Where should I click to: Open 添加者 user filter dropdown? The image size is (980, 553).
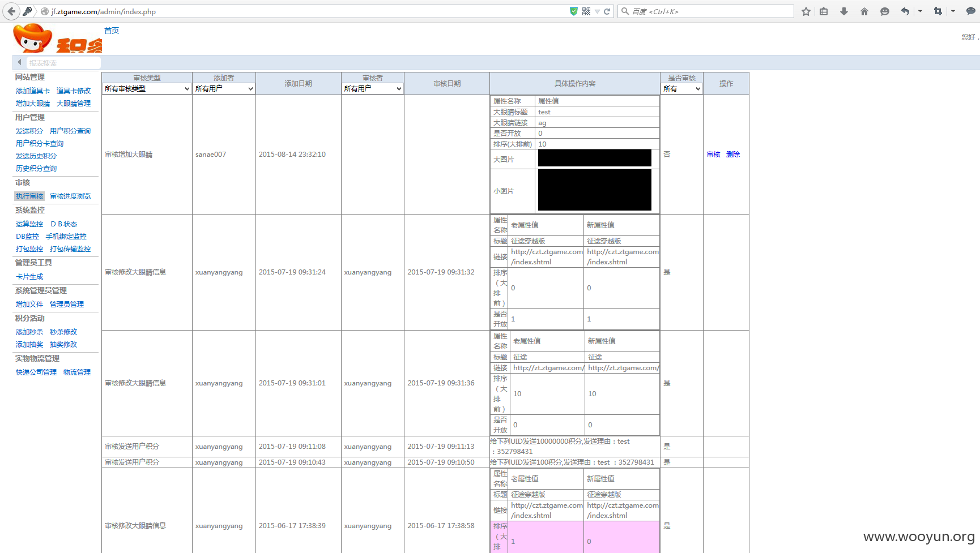coord(224,88)
